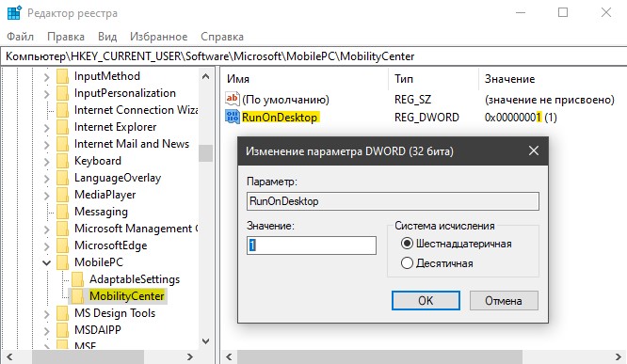
Task: Click the Параметр name field
Action: coord(394,201)
